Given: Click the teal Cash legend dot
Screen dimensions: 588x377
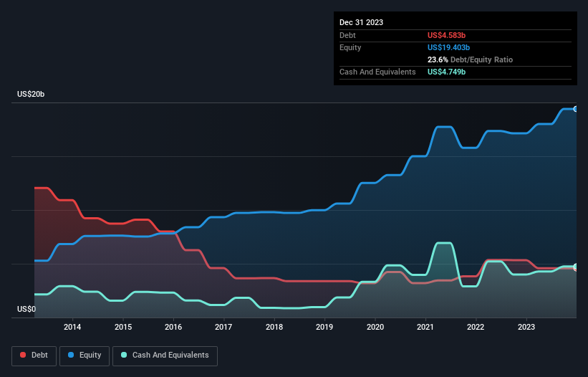Looking at the screenshot, I should pos(124,355).
